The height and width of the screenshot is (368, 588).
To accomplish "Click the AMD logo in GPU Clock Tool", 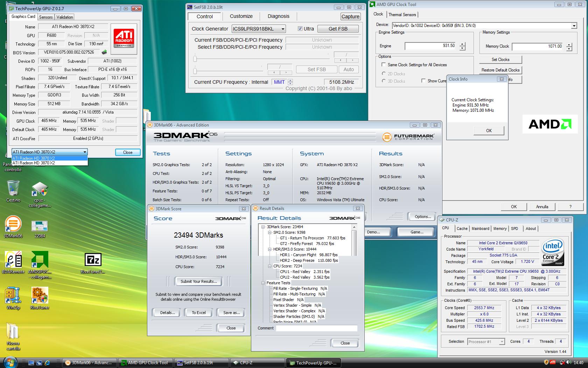I will click(x=550, y=124).
